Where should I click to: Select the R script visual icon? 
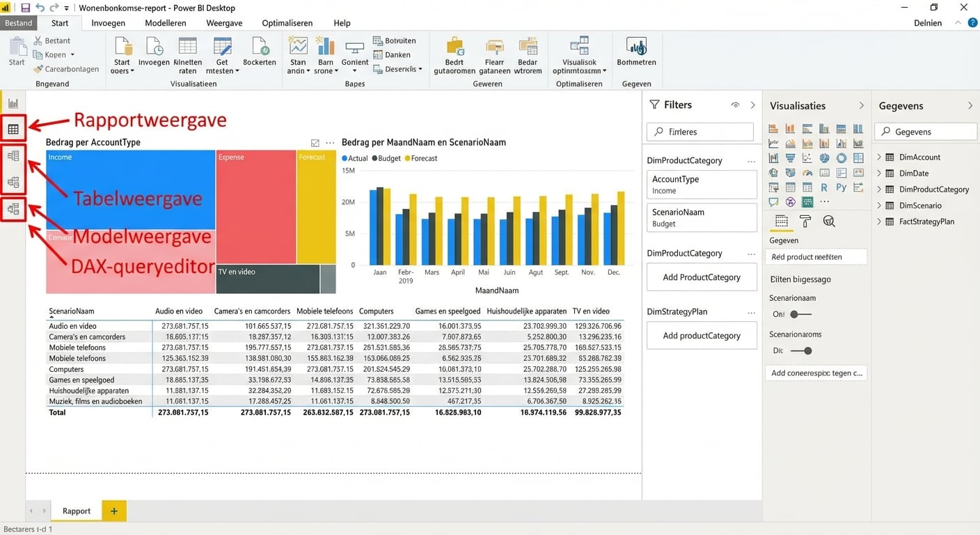click(823, 187)
